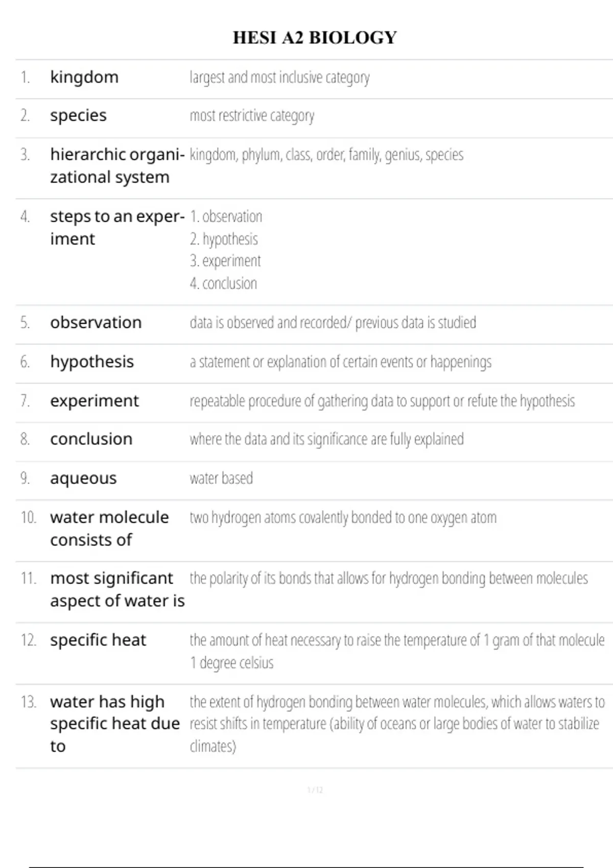Screen dimensions: 613x868
Task: Select the 'steps to an experiment' term
Action: [x=117, y=227]
